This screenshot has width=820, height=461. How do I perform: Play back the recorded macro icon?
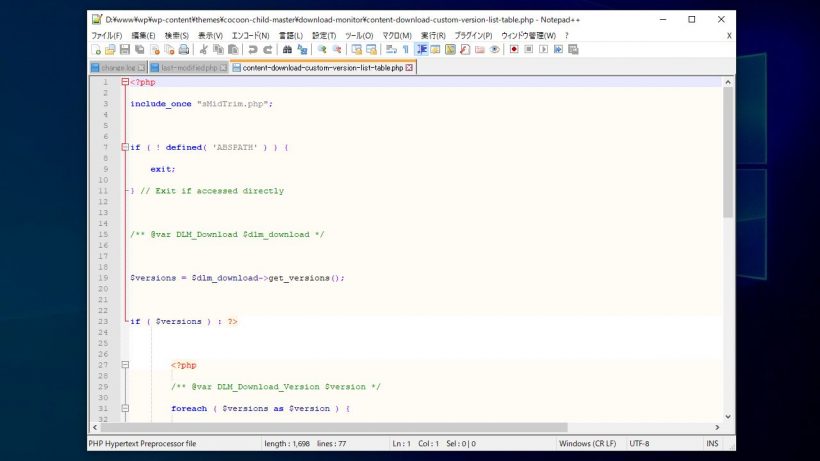click(543, 50)
